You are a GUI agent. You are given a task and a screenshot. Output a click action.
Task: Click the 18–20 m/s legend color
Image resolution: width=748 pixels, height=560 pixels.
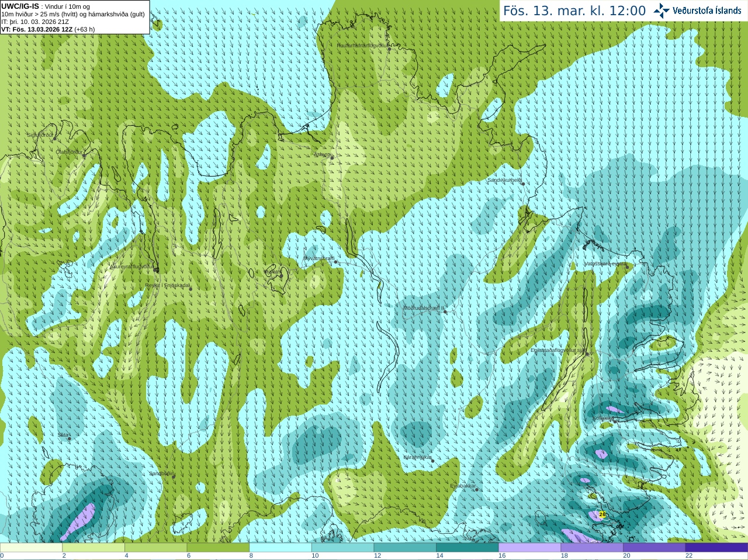592,548
